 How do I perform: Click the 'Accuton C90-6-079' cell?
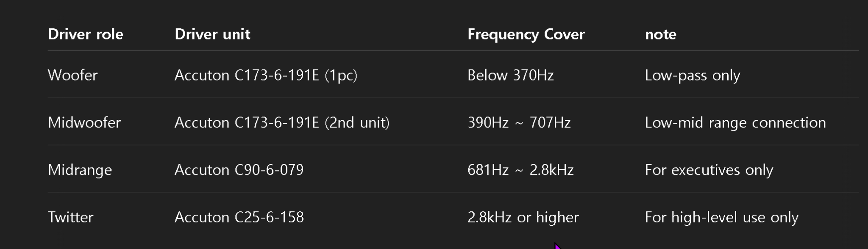(x=239, y=170)
